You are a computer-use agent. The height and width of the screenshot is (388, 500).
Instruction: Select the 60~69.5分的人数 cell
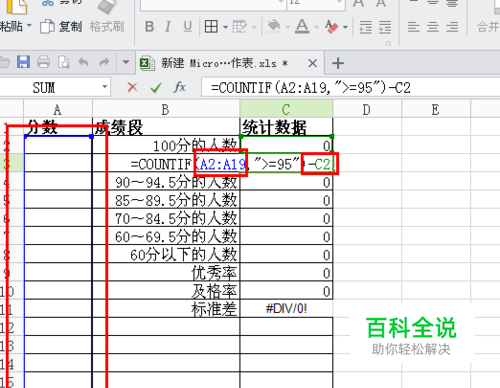(x=166, y=237)
